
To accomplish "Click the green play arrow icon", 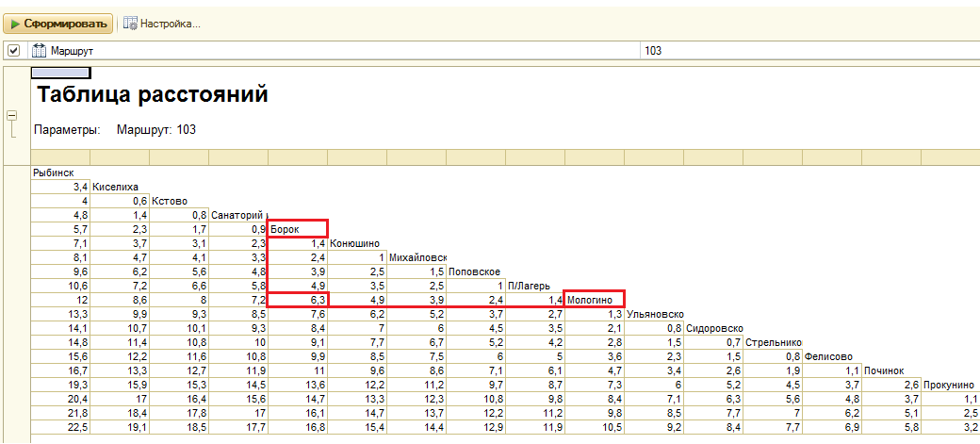I will coord(16,25).
